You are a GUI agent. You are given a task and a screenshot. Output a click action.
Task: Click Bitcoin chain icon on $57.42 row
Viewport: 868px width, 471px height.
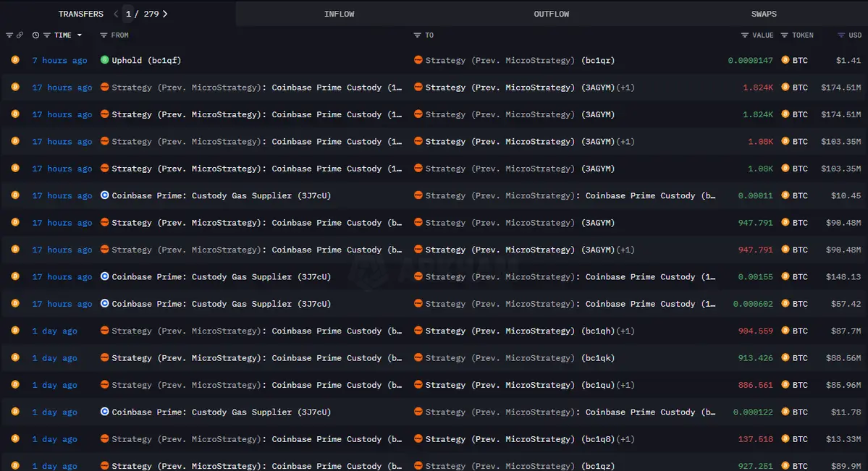(15, 303)
